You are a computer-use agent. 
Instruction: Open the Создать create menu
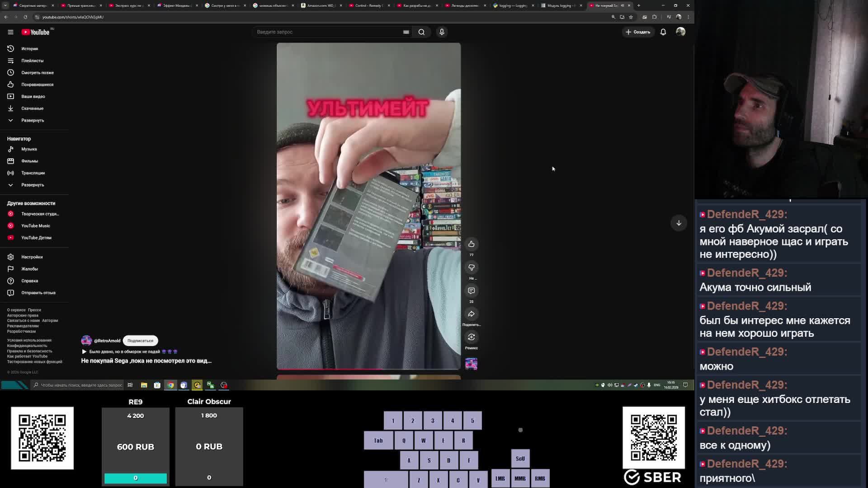pyautogui.click(x=637, y=32)
